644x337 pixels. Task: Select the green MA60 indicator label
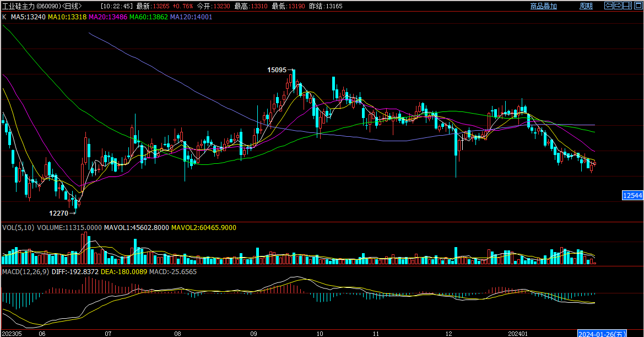[148, 17]
